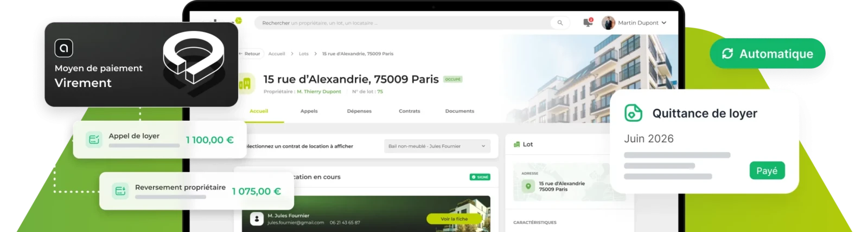
Task: Click the Automatique sync button
Action: pyautogui.click(x=768, y=53)
